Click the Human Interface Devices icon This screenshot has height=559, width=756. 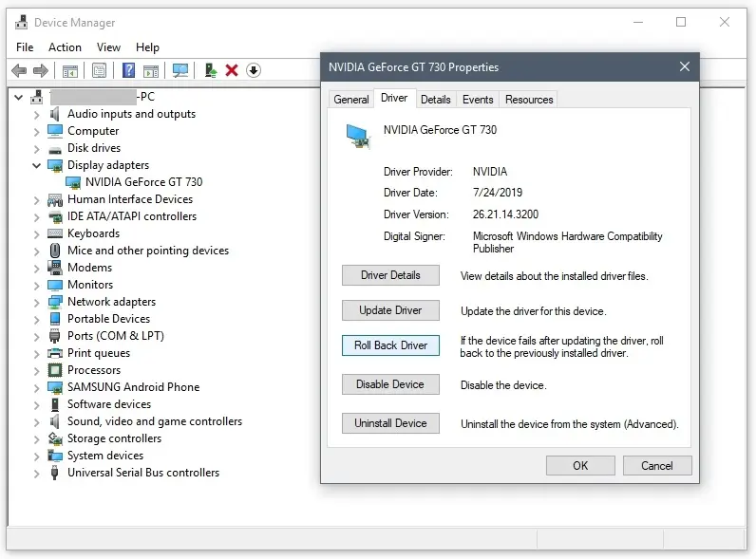click(55, 199)
